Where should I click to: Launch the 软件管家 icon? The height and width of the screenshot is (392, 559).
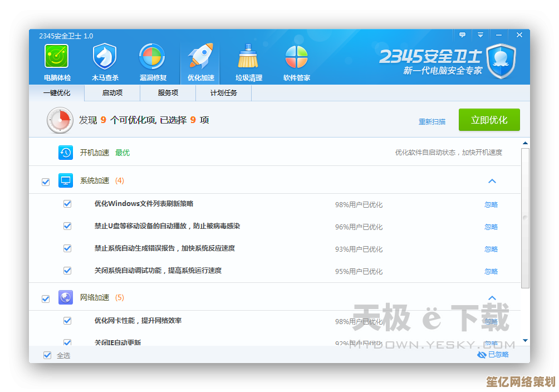[x=296, y=57]
